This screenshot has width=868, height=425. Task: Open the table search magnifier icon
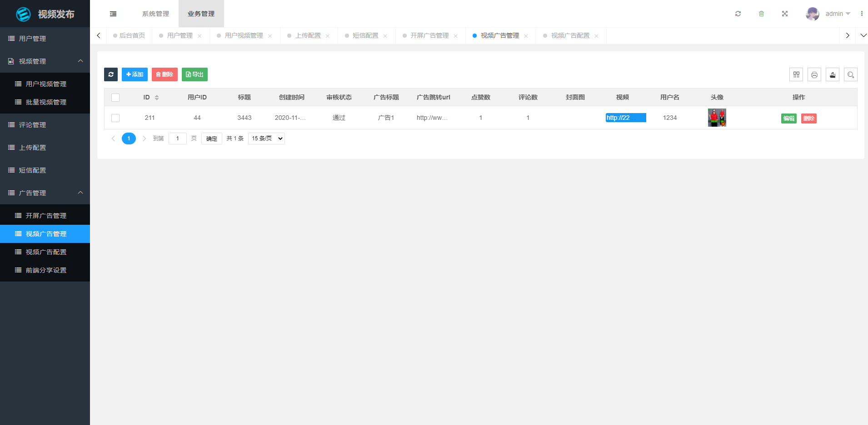click(x=851, y=75)
